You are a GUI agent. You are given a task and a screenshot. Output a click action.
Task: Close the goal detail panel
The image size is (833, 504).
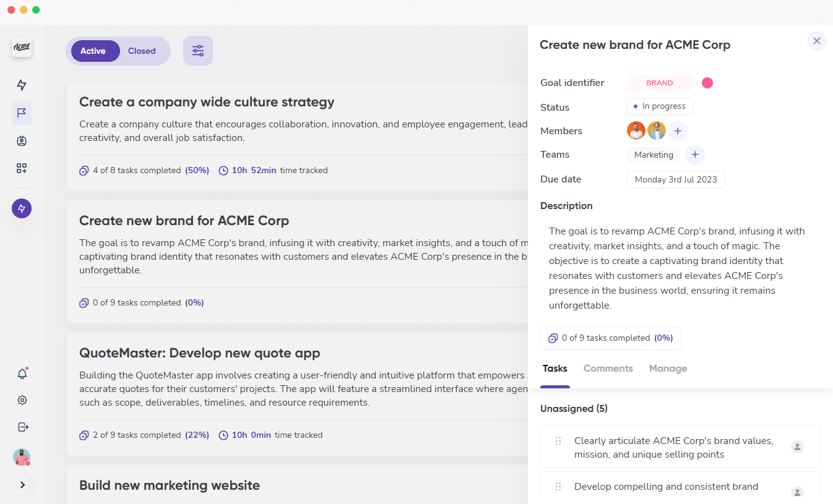[817, 41]
